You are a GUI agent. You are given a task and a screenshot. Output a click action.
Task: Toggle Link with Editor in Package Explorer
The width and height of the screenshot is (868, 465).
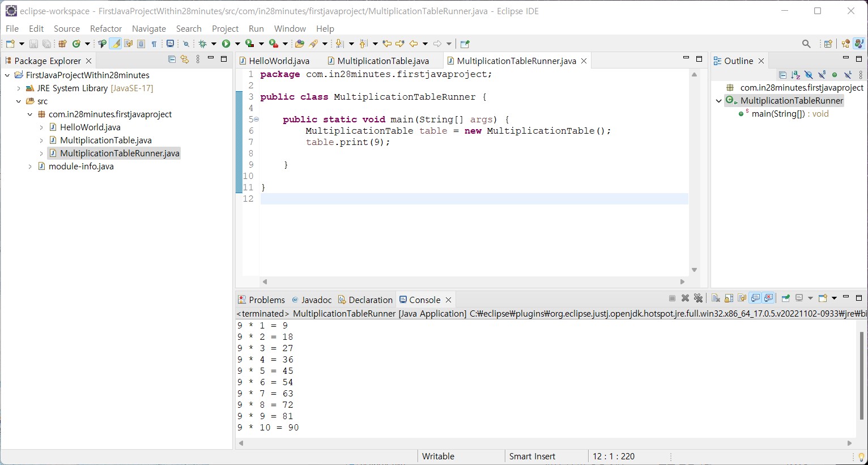(185, 59)
